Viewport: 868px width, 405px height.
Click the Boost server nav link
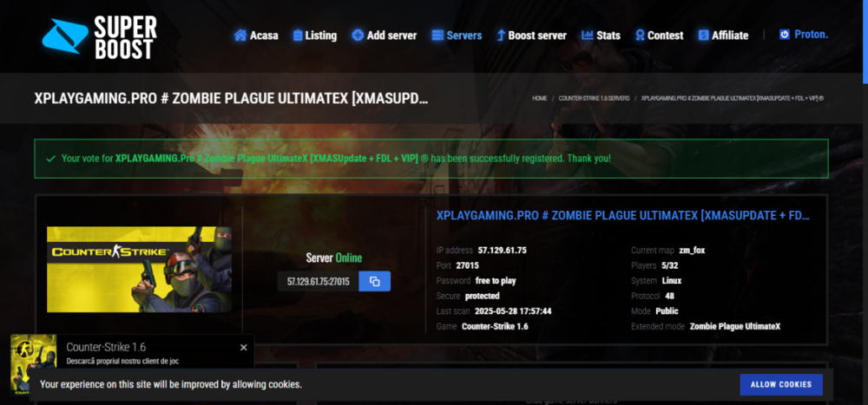[x=530, y=36]
